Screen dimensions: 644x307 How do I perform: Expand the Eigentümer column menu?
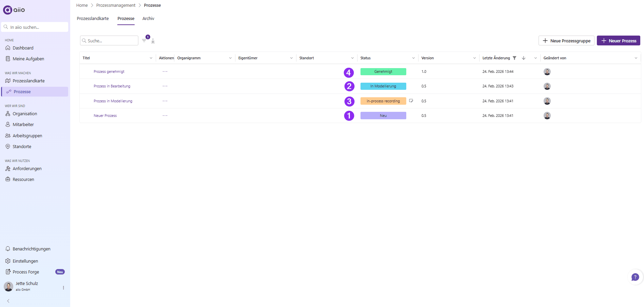point(291,58)
